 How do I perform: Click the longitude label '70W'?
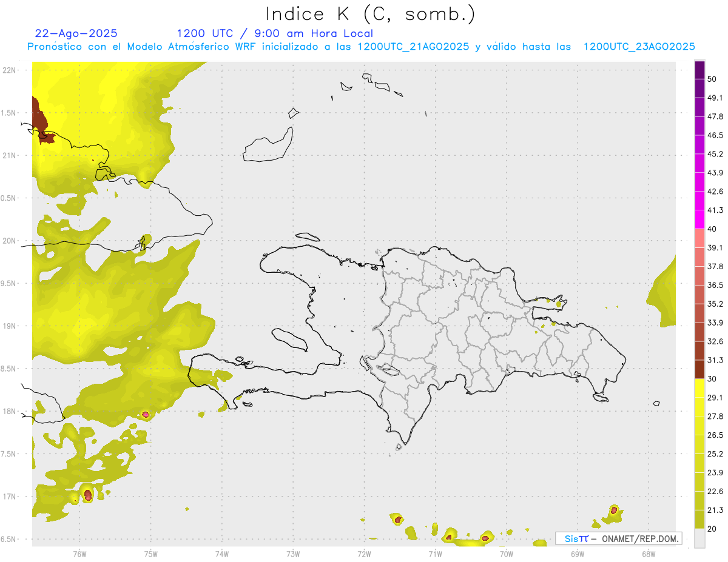point(506,554)
